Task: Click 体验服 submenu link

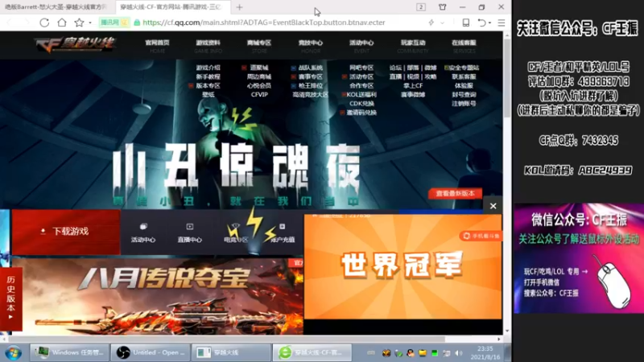Action: coord(464,86)
